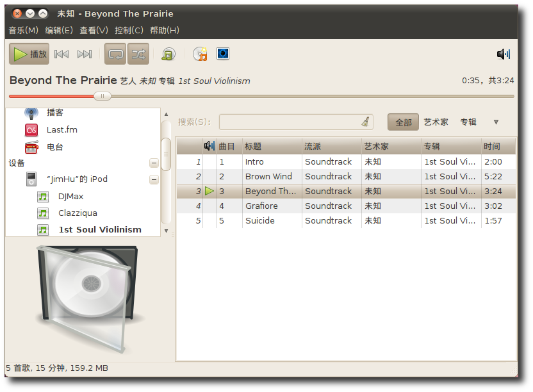Open the 编辑(E) menu
Image resolution: width=533 pixels, height=392 pixels.
pos(59,30)
